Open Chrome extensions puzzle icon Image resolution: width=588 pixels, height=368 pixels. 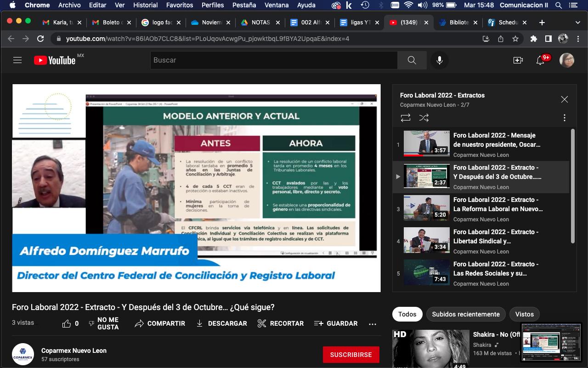[x=533, y=39]
